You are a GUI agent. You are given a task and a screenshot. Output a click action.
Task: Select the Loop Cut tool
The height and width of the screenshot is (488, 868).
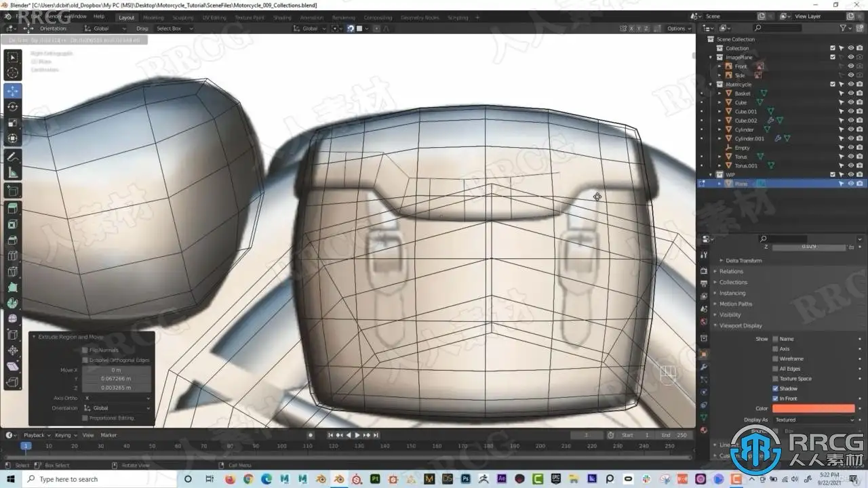[x=13, y=256]
